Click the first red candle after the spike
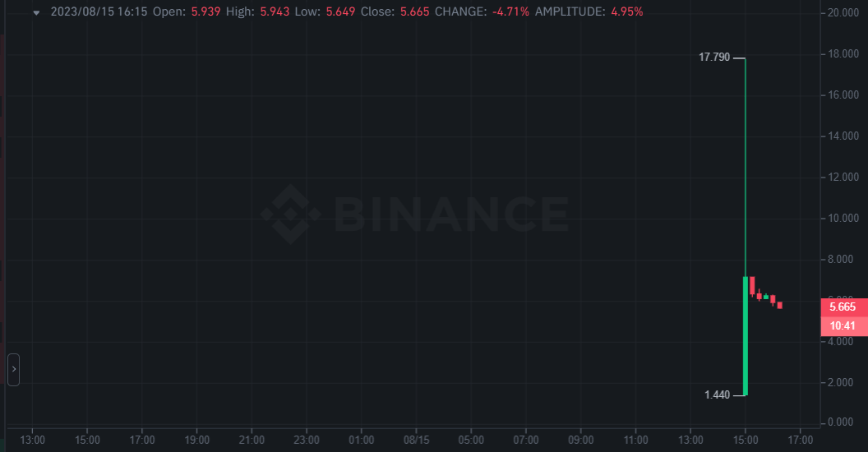868x452 pixels. [x=752, y=286]
